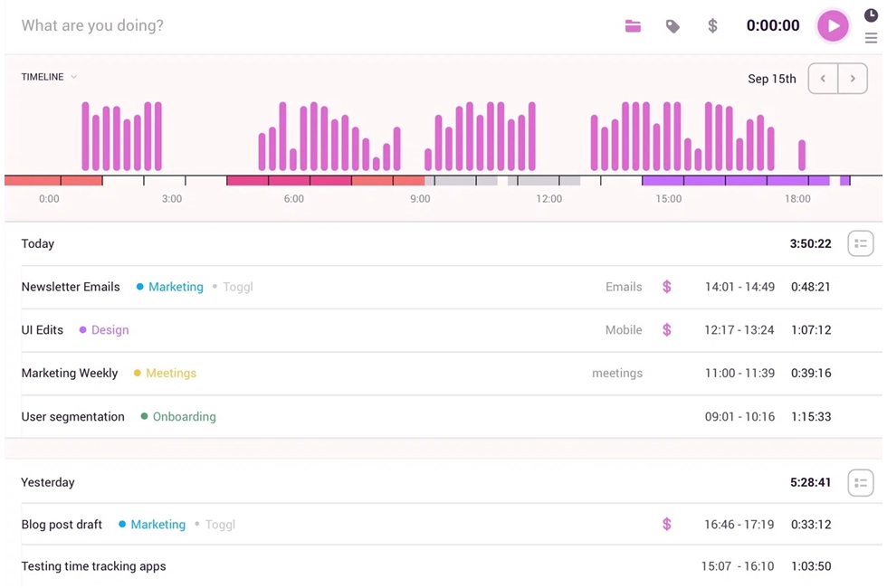The height and width of the screenshot is (588, 887).
Task: Open the entries view icon next to Today's total
Action: click(860, 242)
